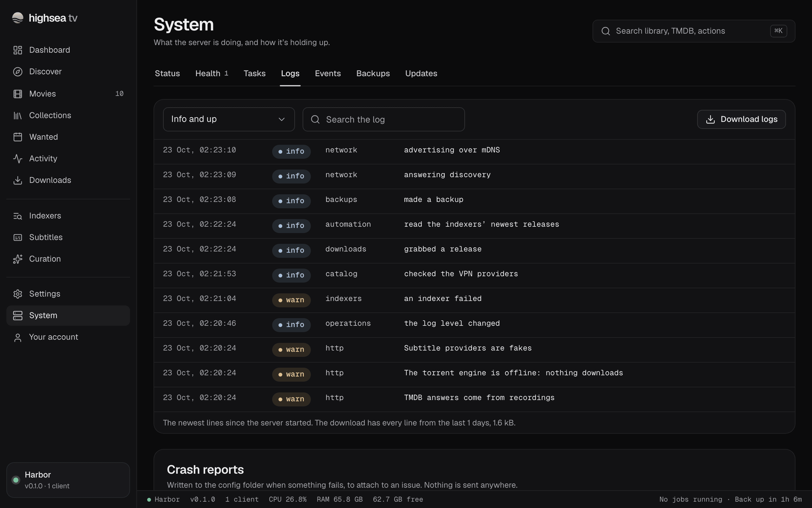Viewport: 812px width, 508px height.
Task: Click the Activity pulse icon
Action: point(17,158)
